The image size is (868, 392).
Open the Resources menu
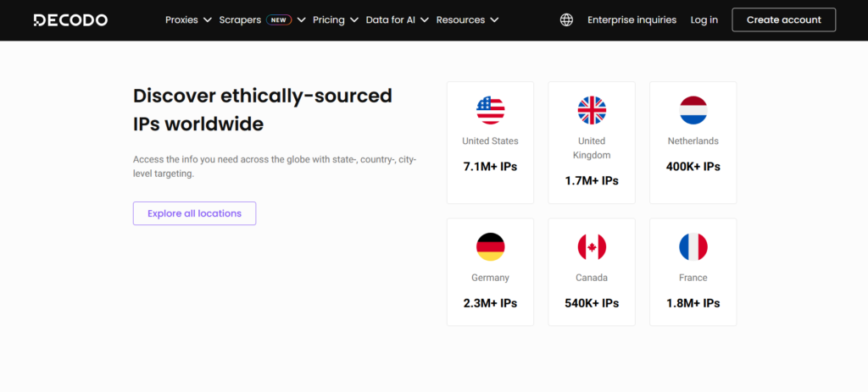click(x=467, y=19)
